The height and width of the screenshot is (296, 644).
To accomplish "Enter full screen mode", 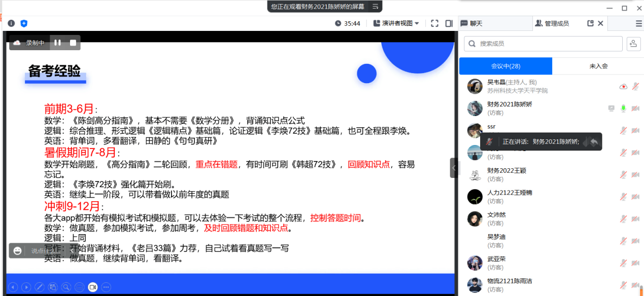I will coord(434,23).
